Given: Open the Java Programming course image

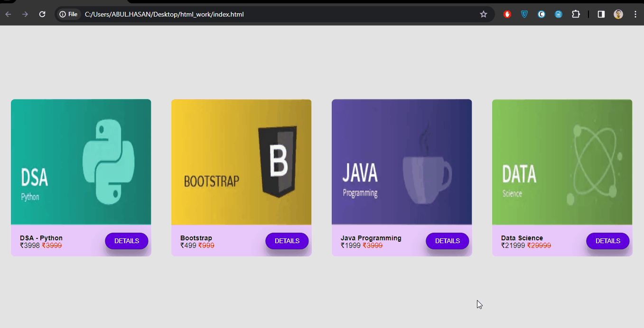Looking at the screenshot, I should click(x=402, y=162).
